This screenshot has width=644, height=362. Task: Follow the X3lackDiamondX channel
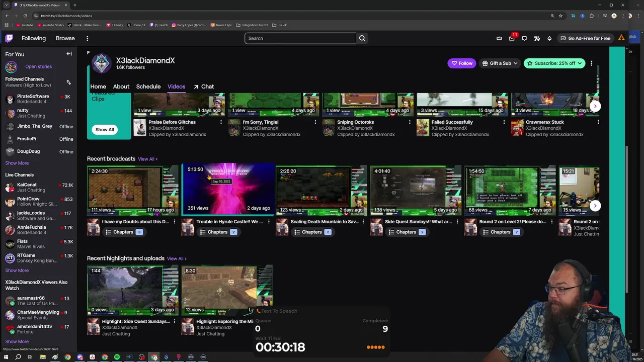pyautogui.click(x=462, y=63)
